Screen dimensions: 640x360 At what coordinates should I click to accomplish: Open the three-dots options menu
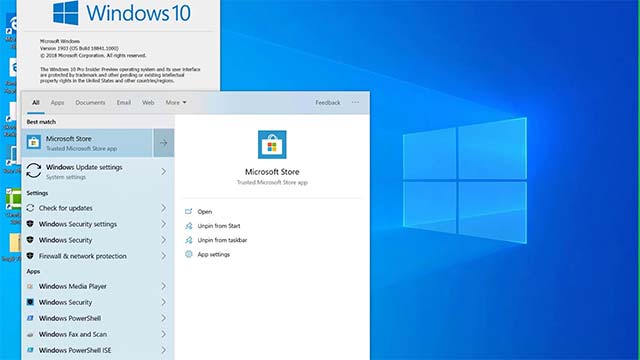click(x=356, y=102)
